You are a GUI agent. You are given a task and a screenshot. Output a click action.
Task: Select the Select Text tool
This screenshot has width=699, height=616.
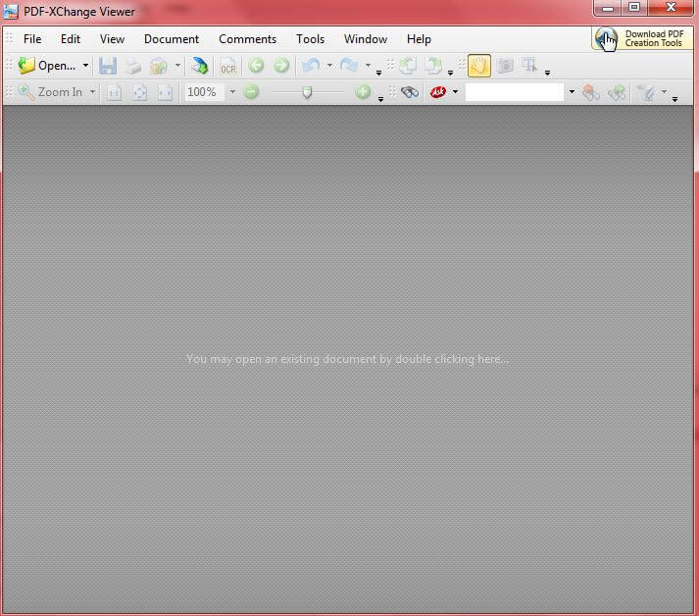coord(530,66)
